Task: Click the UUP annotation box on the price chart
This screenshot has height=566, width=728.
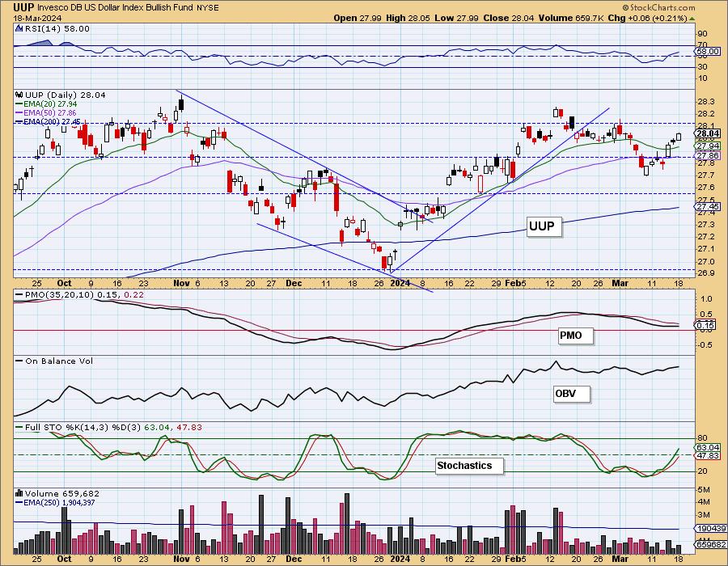Action: [x=544, y=226]
